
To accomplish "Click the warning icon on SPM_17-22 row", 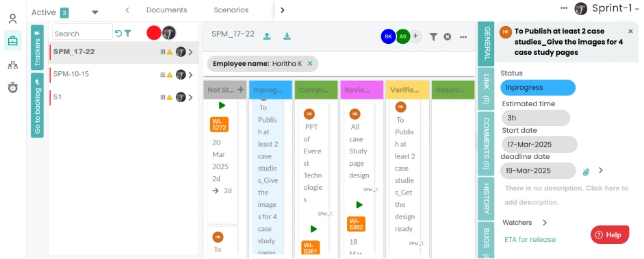I will coord(169,52).
